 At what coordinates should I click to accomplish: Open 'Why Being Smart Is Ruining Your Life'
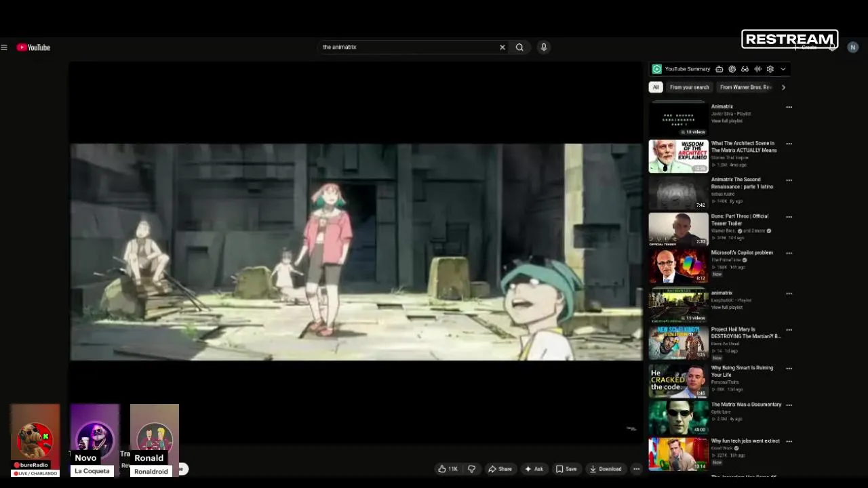(x=742, y=371)
